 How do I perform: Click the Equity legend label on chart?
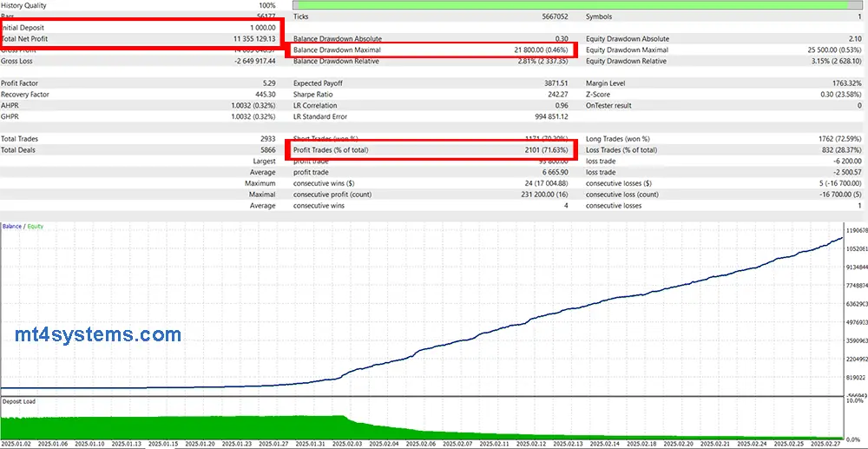[x=35, y=227]
